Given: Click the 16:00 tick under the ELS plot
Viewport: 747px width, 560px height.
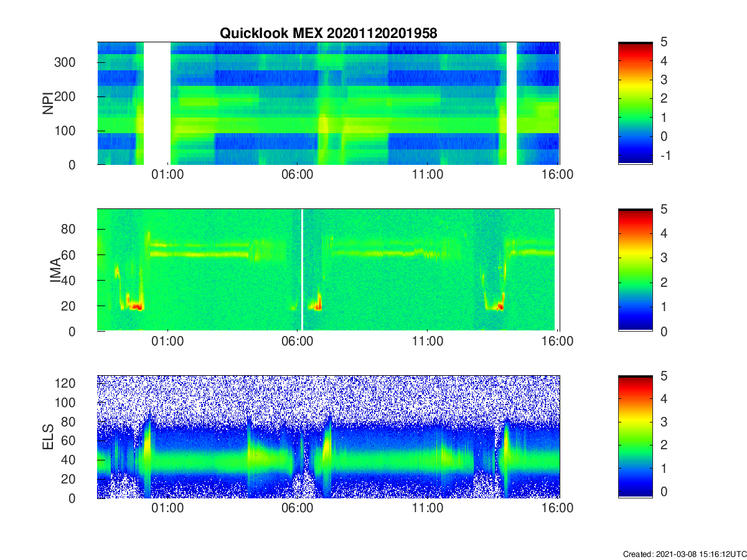Looking at the screenshot, I should pyautogui.click(x=558, y=508).
